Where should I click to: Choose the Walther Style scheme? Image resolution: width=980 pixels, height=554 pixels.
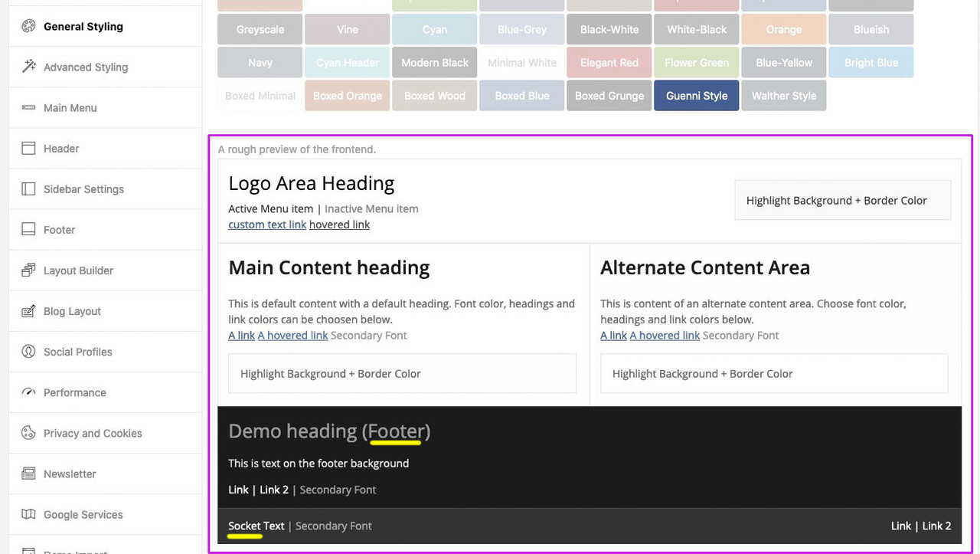pos(784,96)
